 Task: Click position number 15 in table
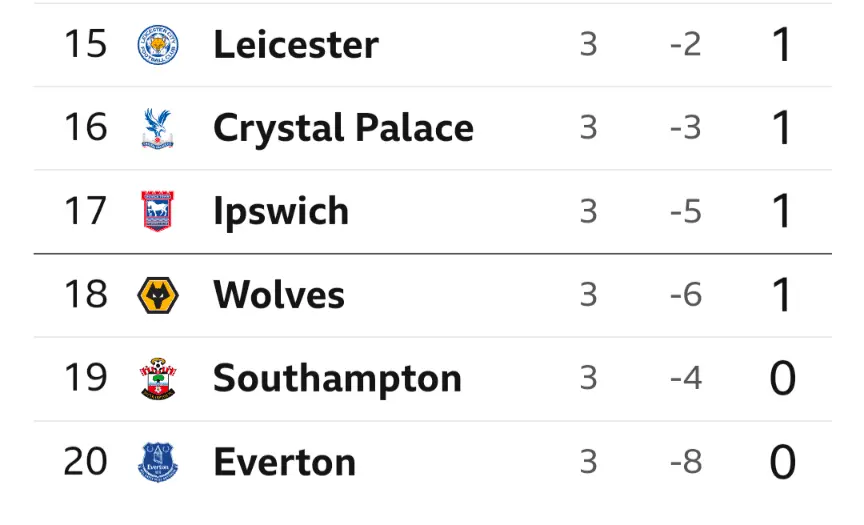pyautogui.click(x=85, y=45)
